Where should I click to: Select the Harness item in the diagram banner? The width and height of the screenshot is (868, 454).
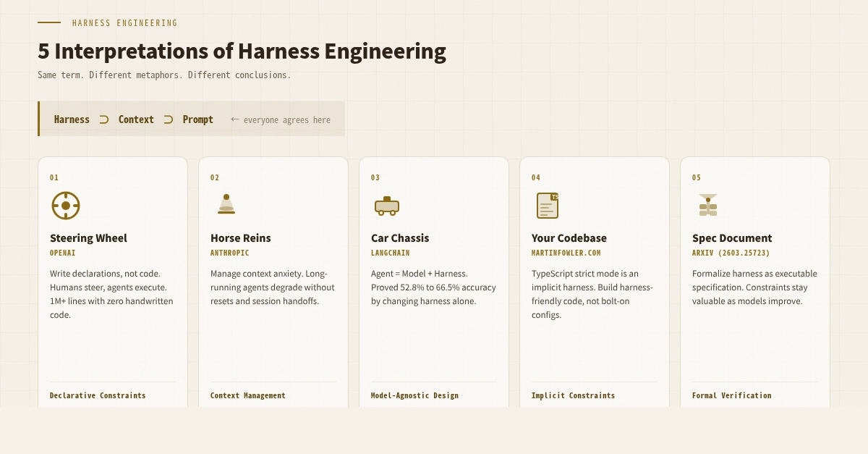[72, 119]
